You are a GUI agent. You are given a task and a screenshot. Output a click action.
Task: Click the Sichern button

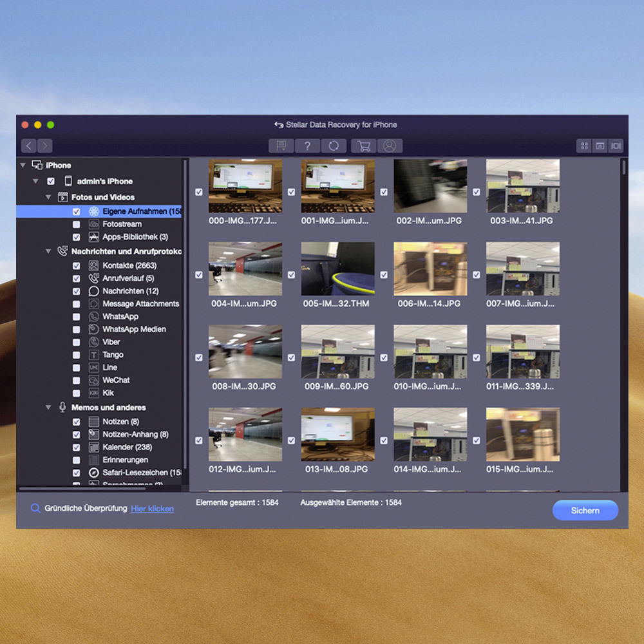[x=585, y=511]
